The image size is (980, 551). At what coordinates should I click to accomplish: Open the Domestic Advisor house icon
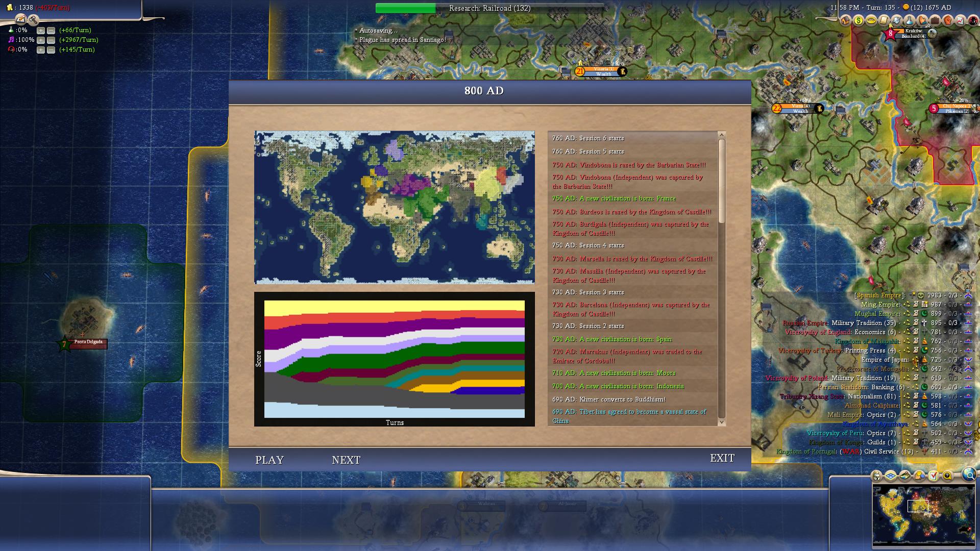point(845,20)
